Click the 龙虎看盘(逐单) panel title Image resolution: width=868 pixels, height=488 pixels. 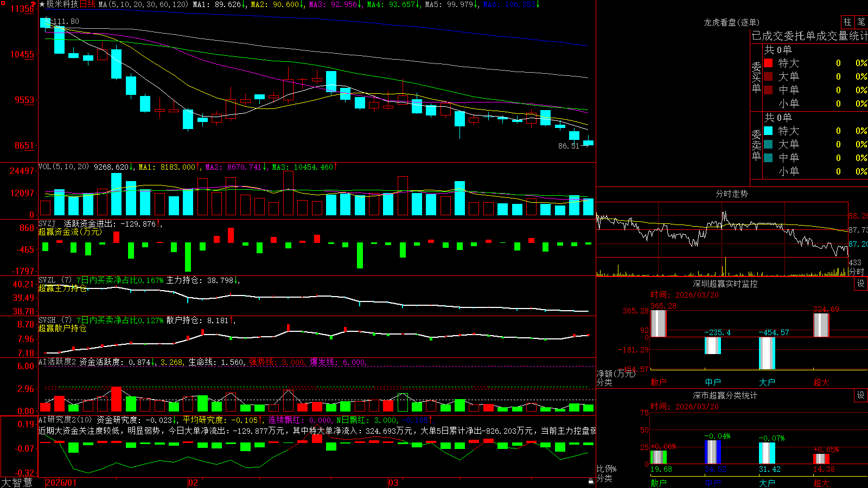pos(731,22)
